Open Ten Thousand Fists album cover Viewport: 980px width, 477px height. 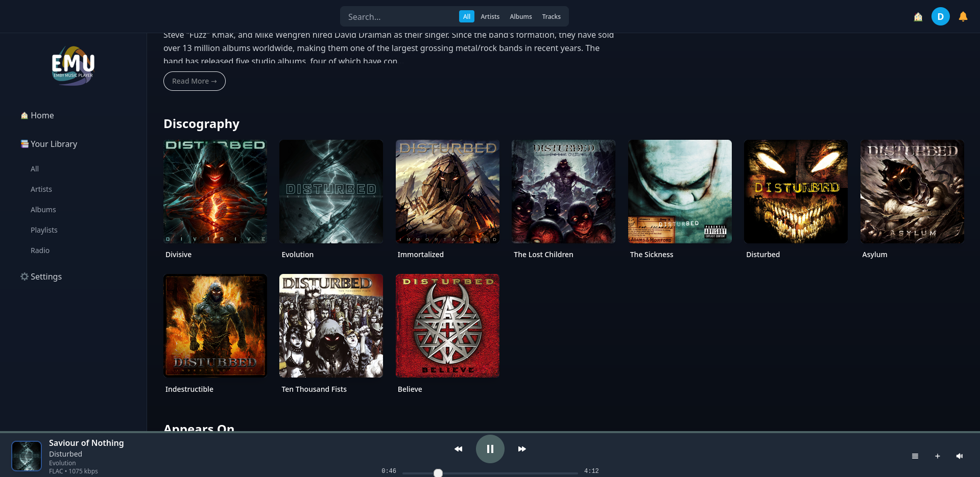coord(331,326)
